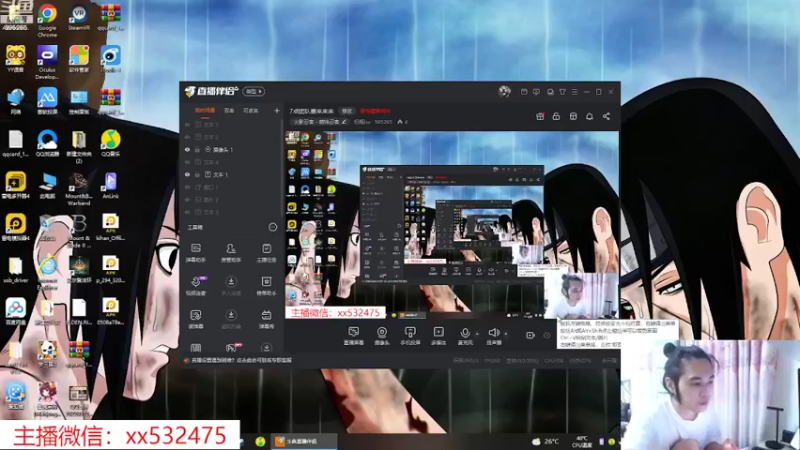This screenshot has width=800, height=450.
Task: Select the 摄像头 1 source row
Action: [232, 149]
